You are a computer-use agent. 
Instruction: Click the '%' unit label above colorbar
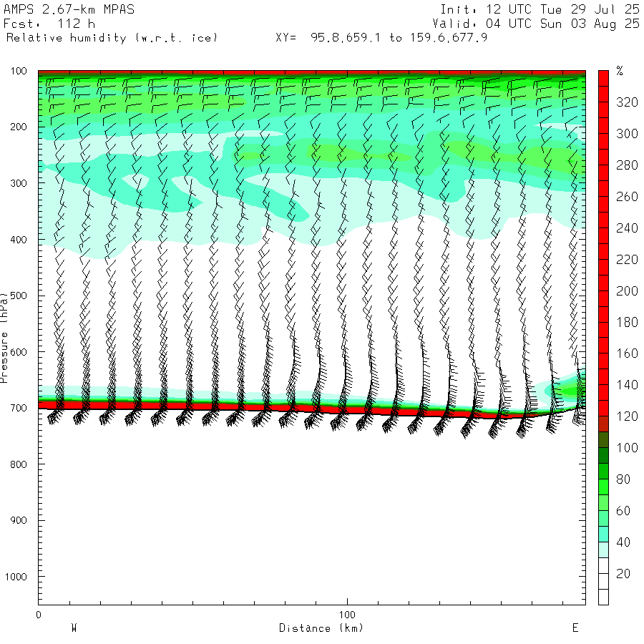(620, 71)
